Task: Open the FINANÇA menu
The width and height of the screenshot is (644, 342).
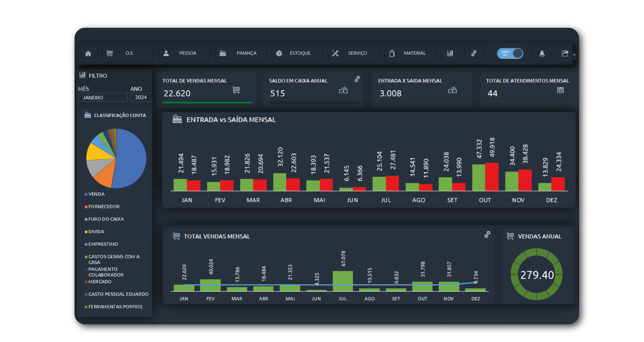Action: click(x=240, y=53)
